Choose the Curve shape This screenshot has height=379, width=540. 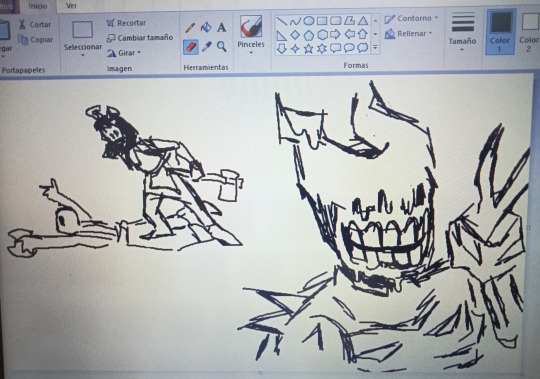point(295,21)
